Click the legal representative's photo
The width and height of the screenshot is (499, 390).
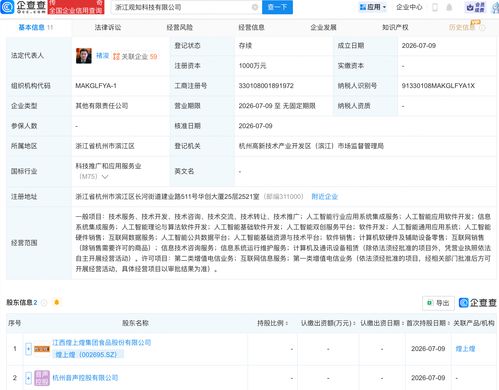[x=84, y=56]
